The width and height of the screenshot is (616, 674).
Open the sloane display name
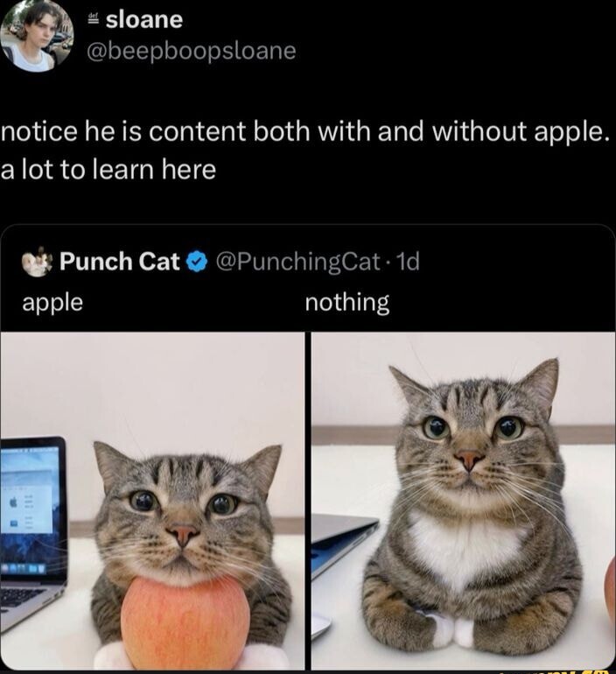pos(144,20)
